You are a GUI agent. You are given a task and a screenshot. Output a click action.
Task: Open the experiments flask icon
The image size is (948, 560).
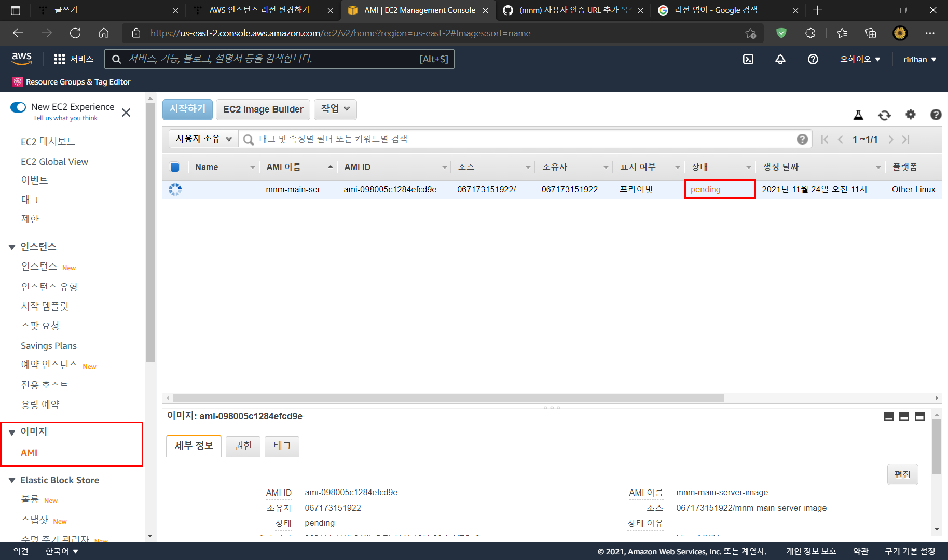click(x=859, y=115)
